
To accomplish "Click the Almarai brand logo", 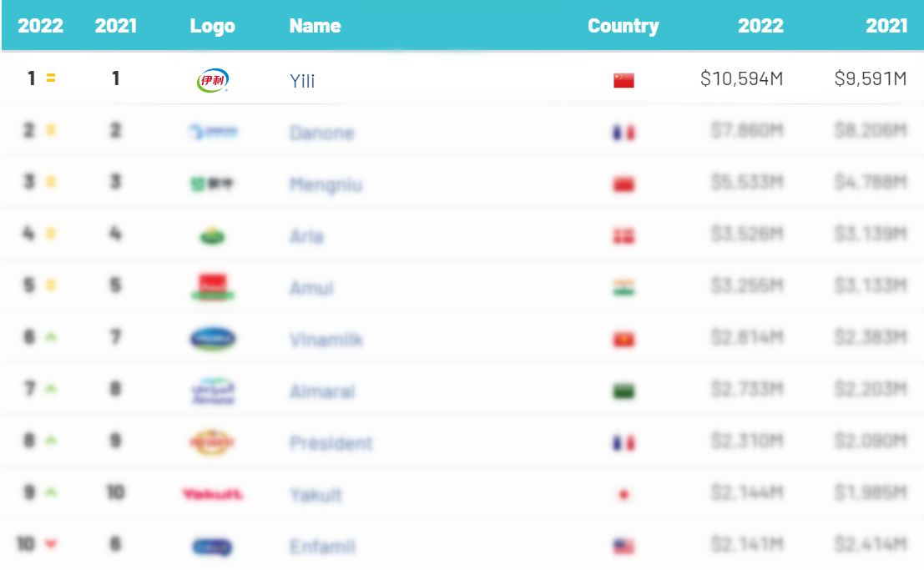I will pyautogui.click(x=212, y=391).
